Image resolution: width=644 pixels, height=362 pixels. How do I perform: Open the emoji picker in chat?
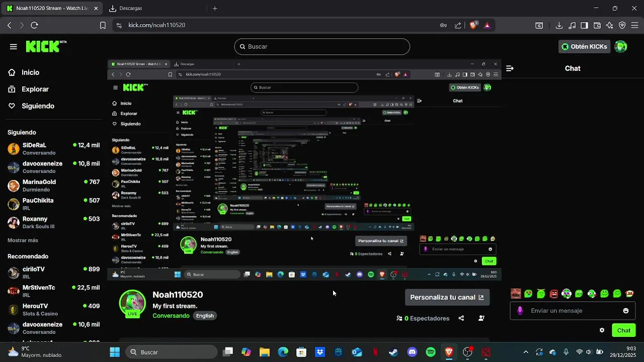coord(626,311)
